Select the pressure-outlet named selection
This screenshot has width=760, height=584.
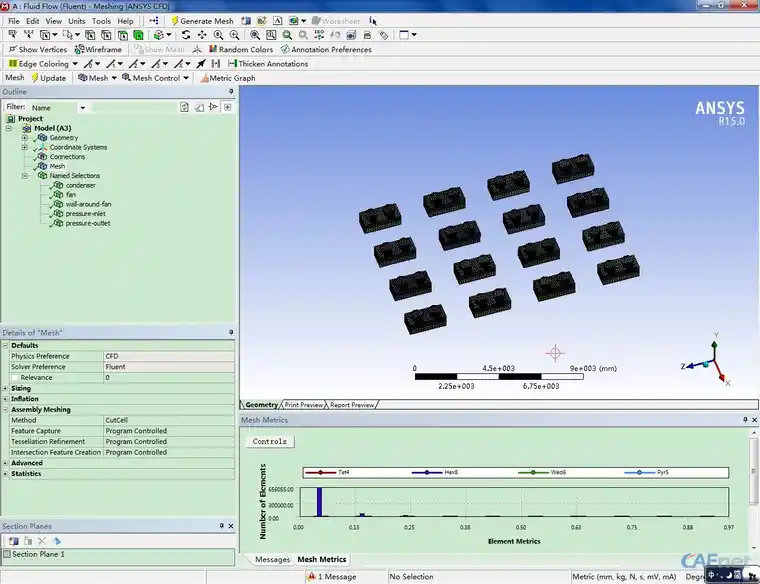coord(88,223)
